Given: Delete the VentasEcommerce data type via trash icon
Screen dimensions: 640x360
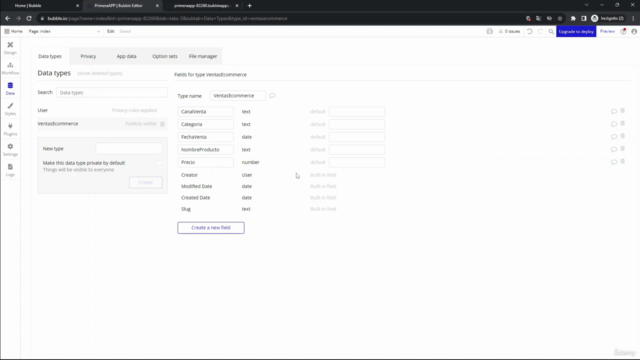Looking at the screenshot, I should [x=162, y=124].
